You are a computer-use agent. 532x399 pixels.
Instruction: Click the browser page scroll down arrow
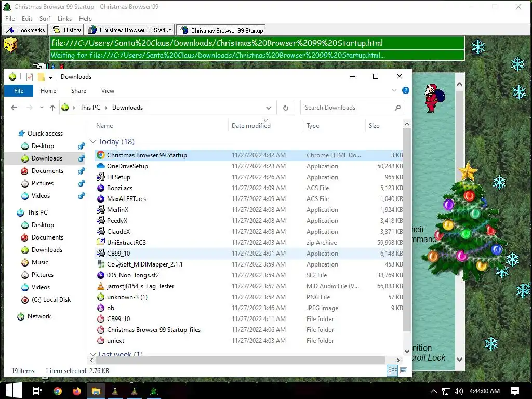coord(459,359)
